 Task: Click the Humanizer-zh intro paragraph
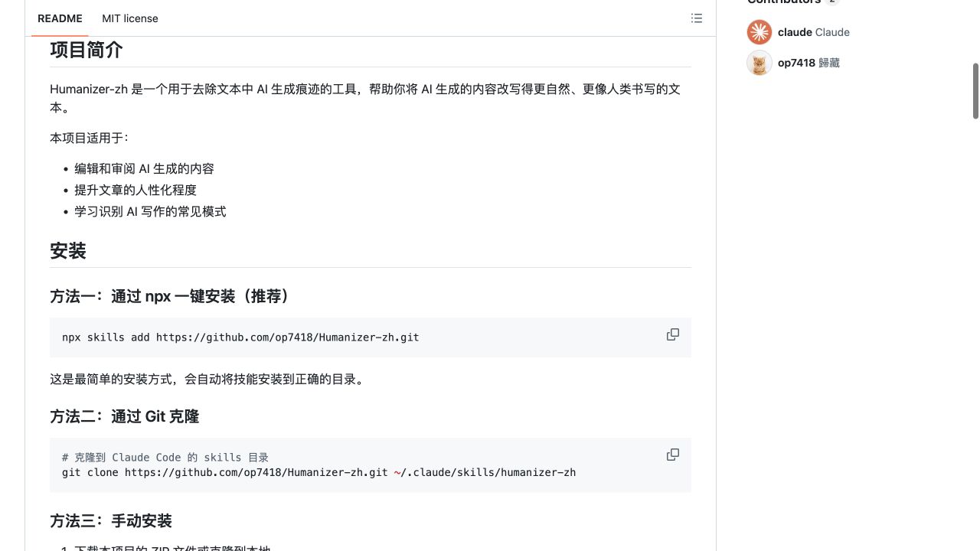(x=365, y=98)
